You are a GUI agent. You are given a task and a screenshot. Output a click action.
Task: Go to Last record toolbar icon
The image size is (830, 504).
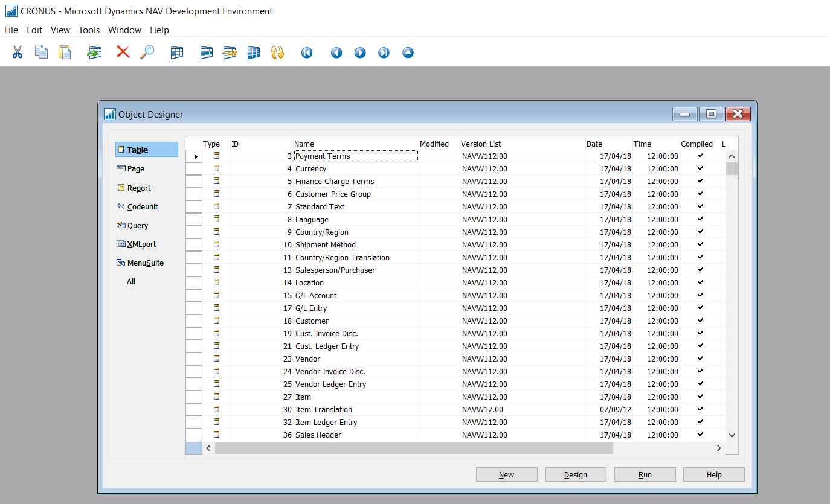(x=384, y=53)
